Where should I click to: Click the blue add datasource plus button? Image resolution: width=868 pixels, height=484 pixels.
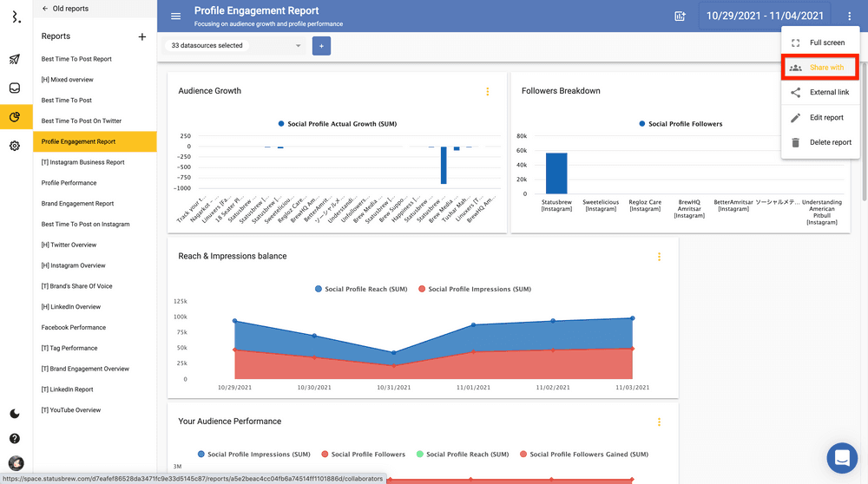pyautogui.click(x=321, y=46)
